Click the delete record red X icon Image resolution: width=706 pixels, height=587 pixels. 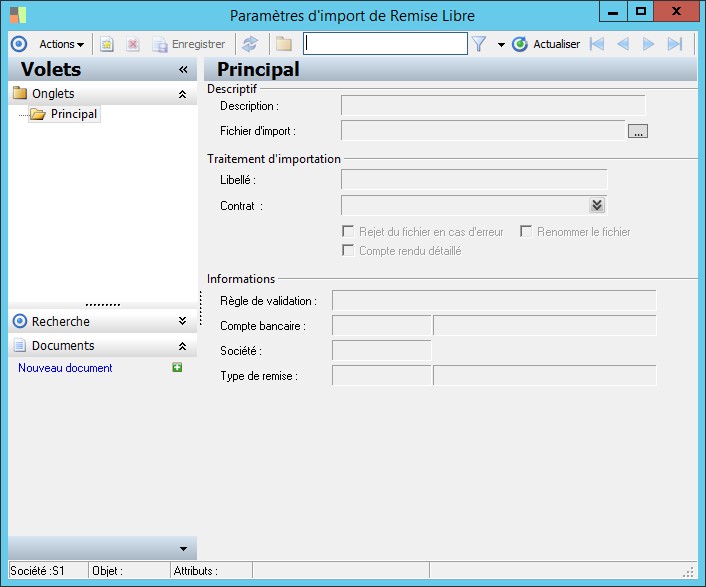133,44
